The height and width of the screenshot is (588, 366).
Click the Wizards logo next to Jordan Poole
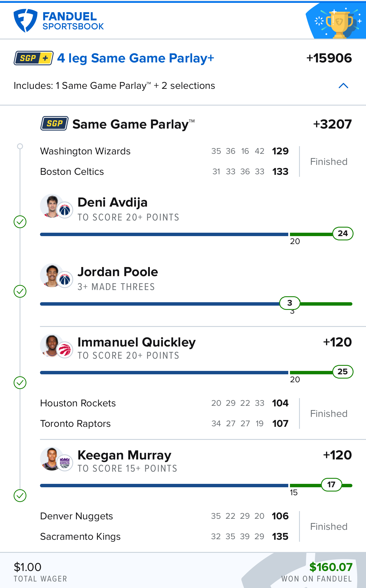pyautogui.click(x=65, y=280)
